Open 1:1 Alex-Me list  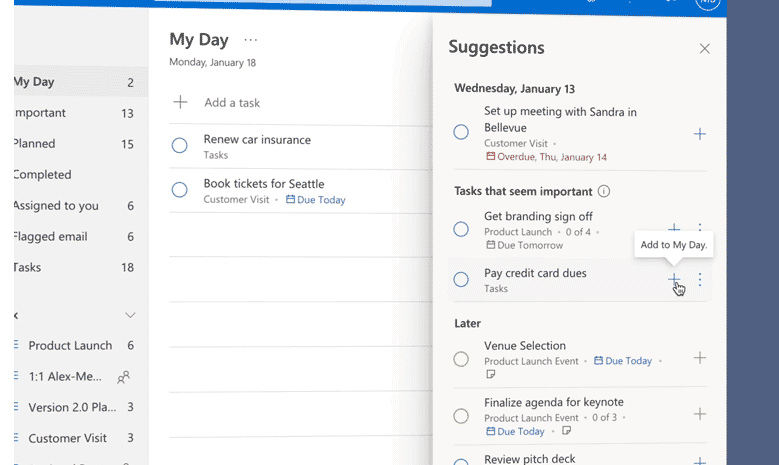click(81, 377)
